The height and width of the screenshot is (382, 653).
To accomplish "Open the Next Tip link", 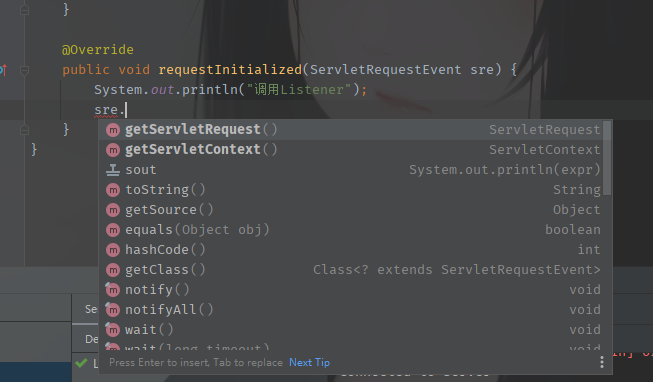I will pos(309,362).
